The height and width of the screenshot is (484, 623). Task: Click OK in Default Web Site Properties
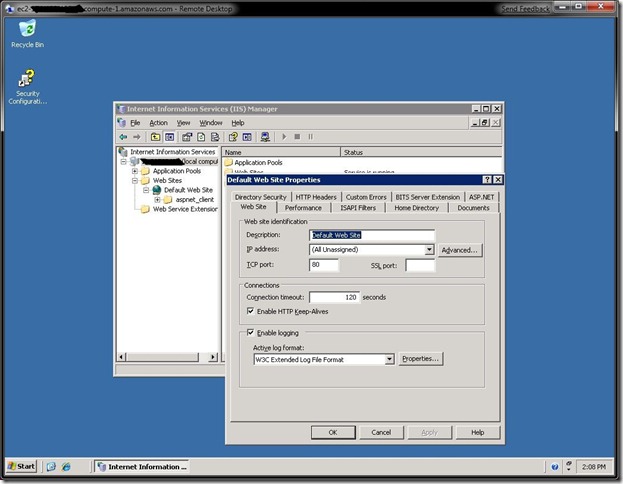tap(333, 432)
